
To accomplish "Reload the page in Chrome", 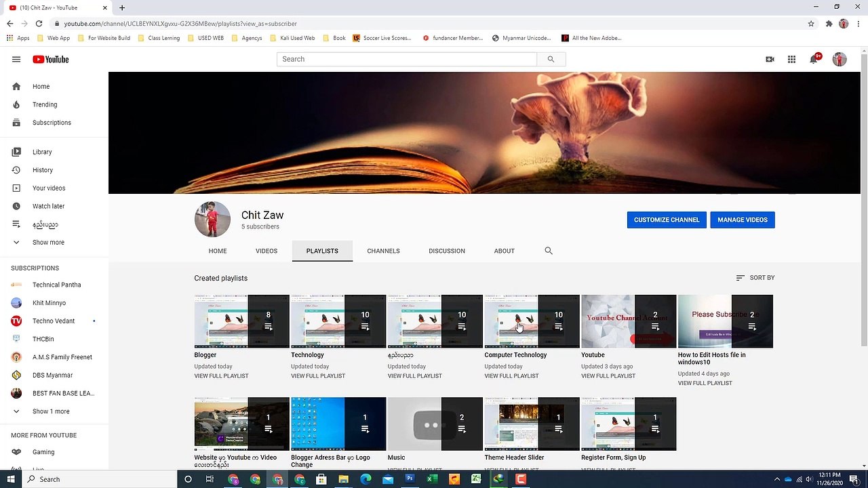I will (x=40, y=23).
